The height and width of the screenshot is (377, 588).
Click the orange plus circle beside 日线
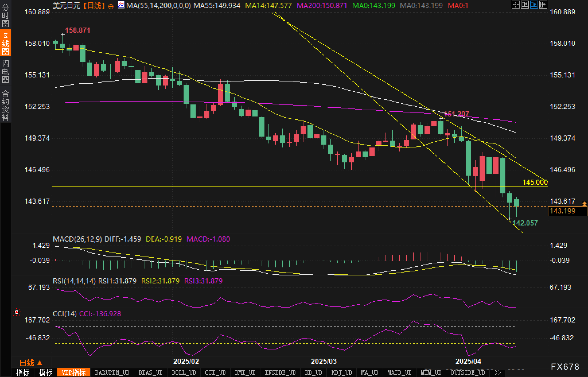pos(111,6)
